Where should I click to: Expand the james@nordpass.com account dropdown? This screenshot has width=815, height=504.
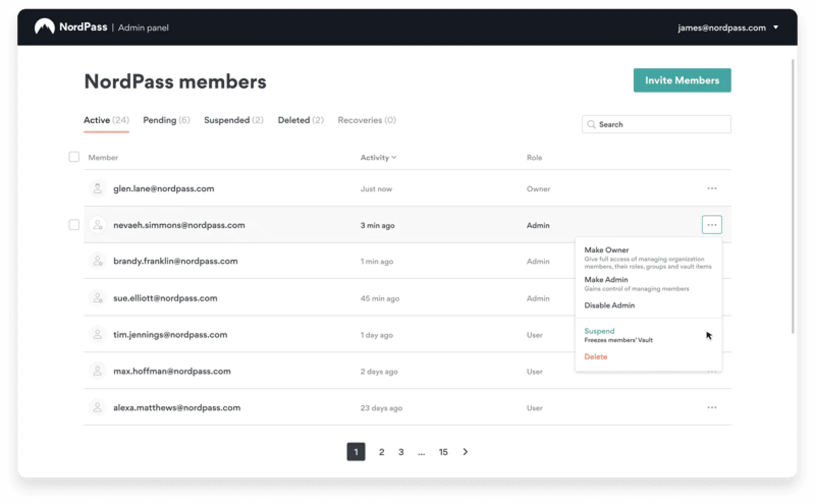(x=775, y=27)
